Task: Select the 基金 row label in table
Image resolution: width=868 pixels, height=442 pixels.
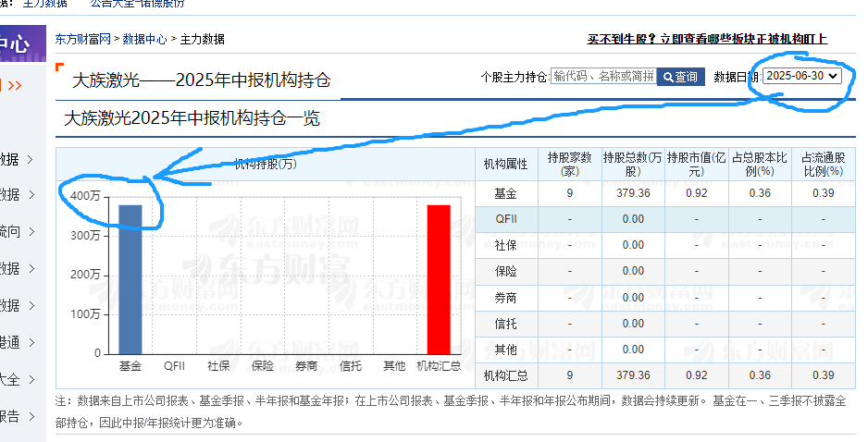Action: pyautogui.click(x=506, y=193)
